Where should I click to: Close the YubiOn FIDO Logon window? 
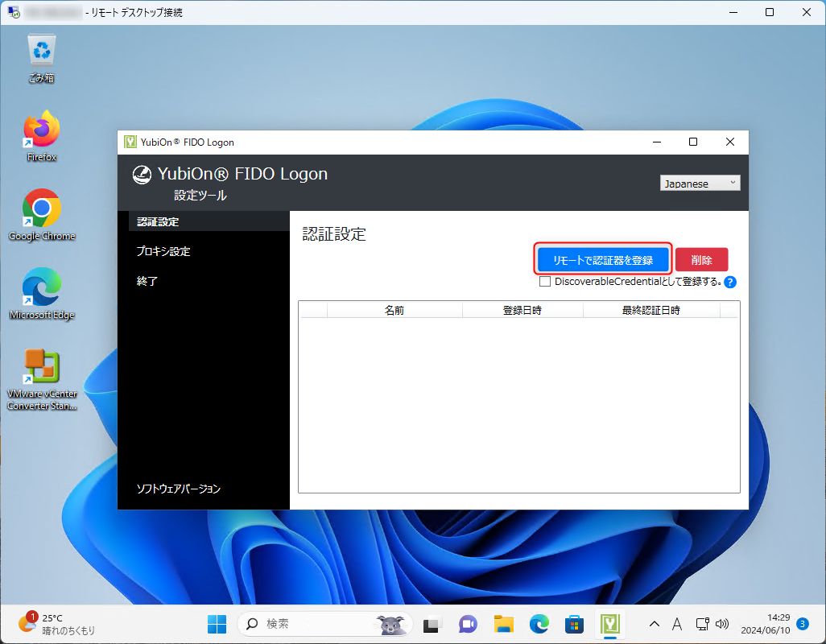click(730, 142)
